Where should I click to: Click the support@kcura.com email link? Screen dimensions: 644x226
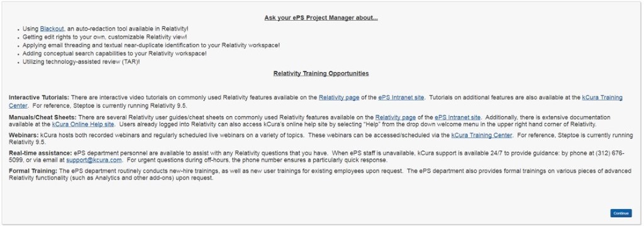94,159
